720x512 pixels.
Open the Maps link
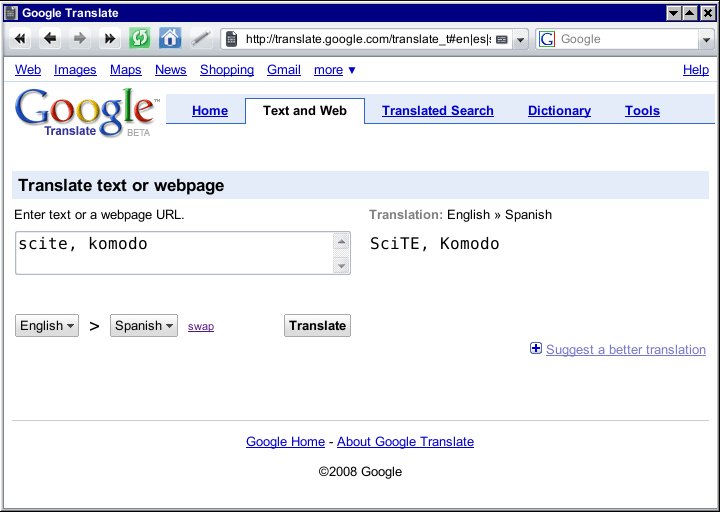(x=125, y=70)
